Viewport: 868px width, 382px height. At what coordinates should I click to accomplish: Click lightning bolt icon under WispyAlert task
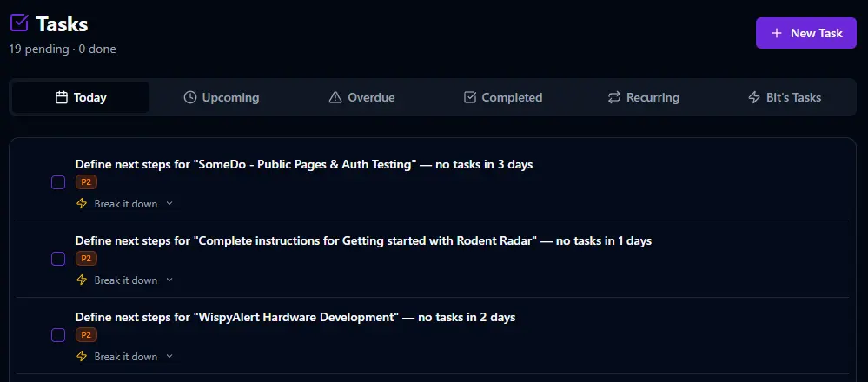(x=82, y=357)
